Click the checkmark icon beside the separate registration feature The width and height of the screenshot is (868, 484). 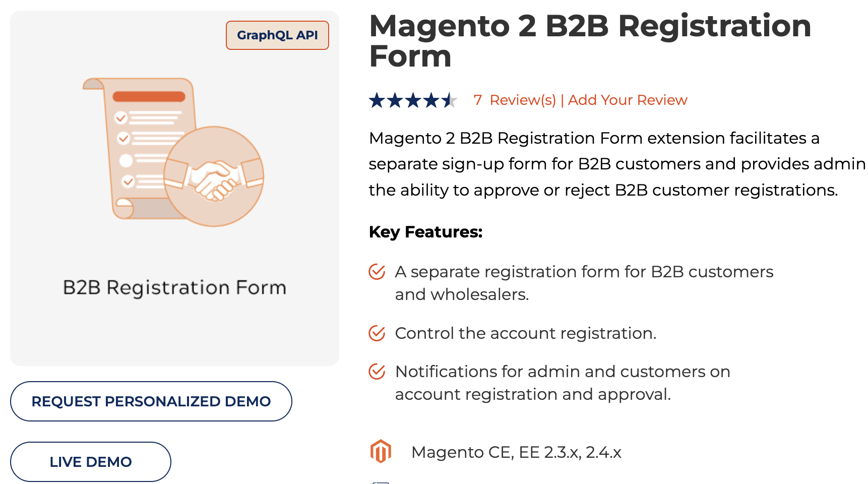pyautogui.click(x=376, y=272)
